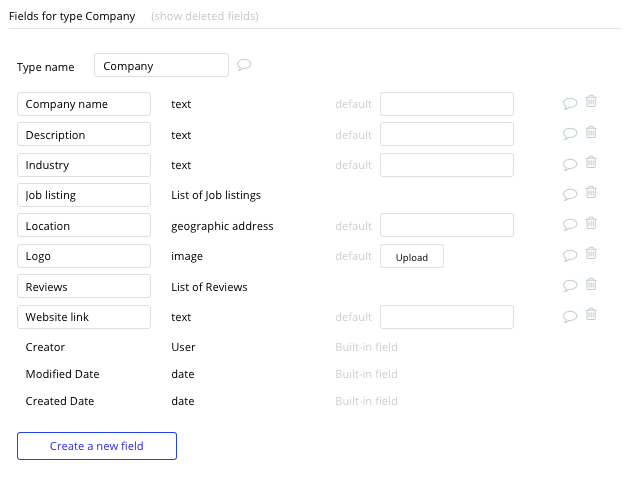The image size is (629, 477).
Task: Delete the Location field
Action: click(x=591, y=223)
